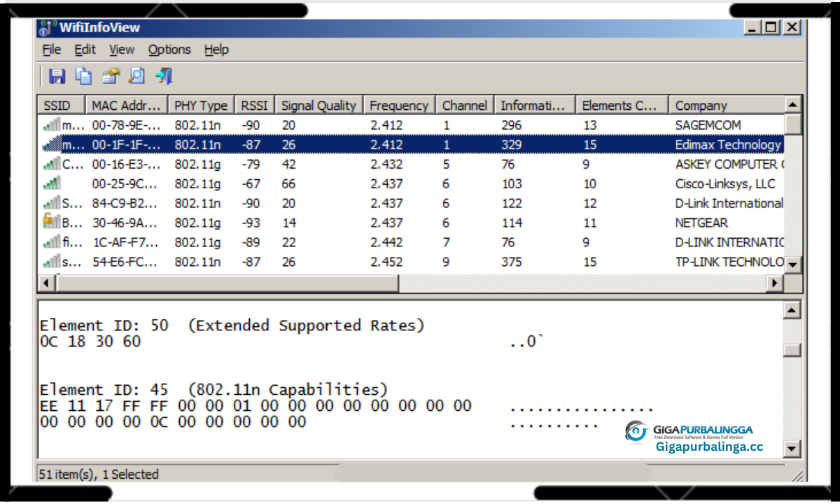Image resolution: width=840 pixels, height=504 pixels.
Task: Click the Element ID: 45 line
Action: [x=213, y=390]
